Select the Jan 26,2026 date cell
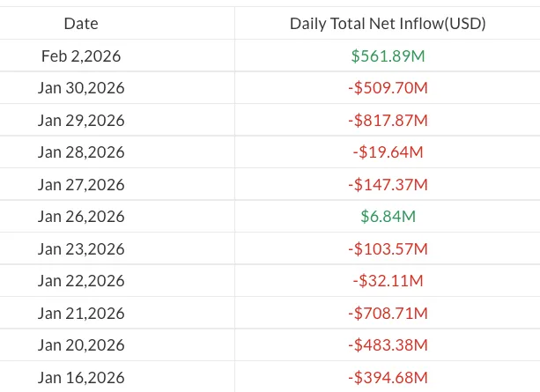 [x=81, y=217]
